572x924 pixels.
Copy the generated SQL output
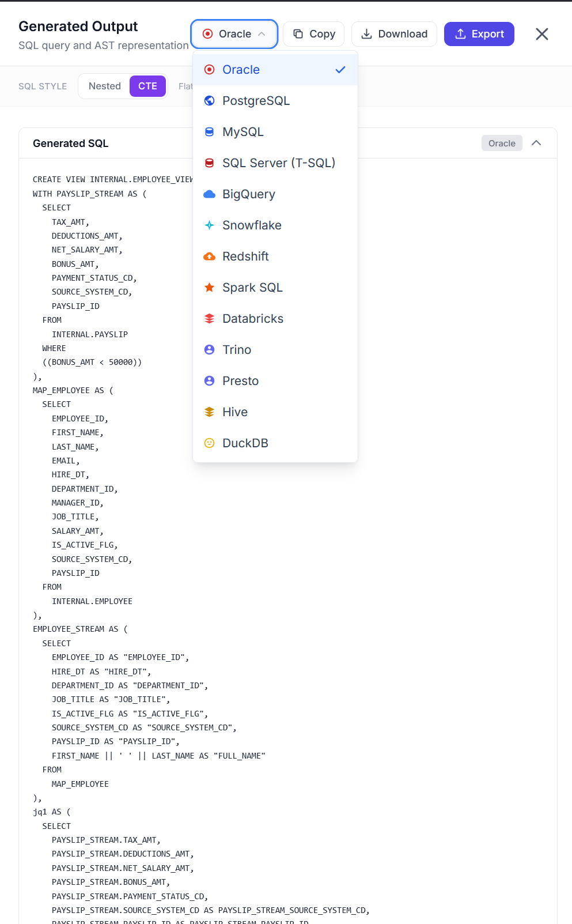[x=314, y=34]
